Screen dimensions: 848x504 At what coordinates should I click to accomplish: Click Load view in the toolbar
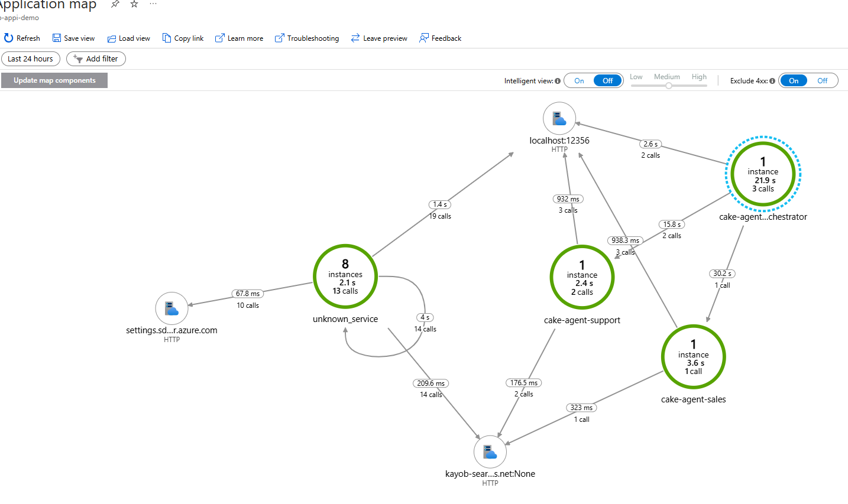(128, 38)
